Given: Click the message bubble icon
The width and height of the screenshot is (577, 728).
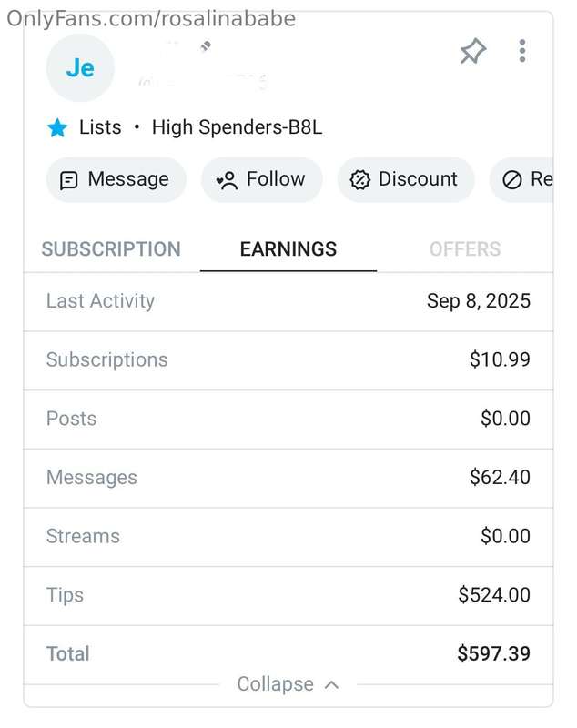Looking at the screenshot, I should [x=68, y=180].
